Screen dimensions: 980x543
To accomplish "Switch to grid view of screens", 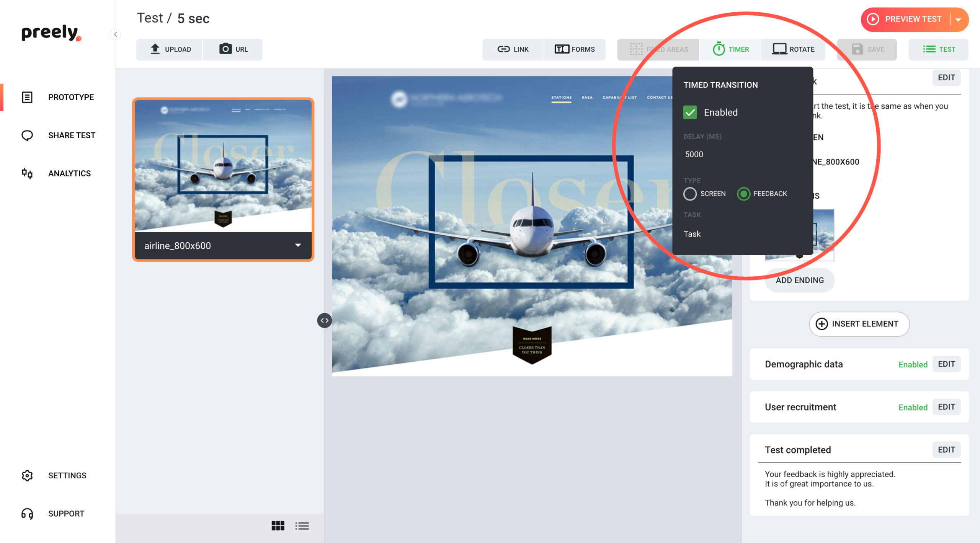I will pos(278,526).
